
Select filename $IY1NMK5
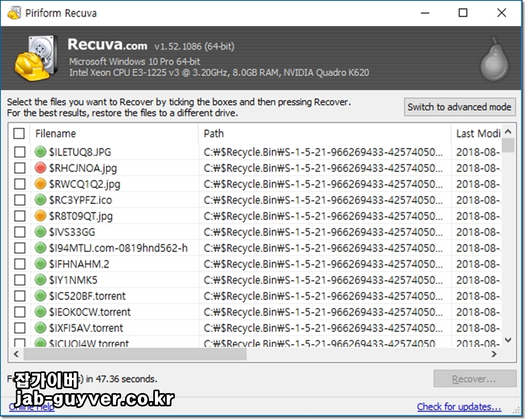pyautogui.click(x=73, y=280)
